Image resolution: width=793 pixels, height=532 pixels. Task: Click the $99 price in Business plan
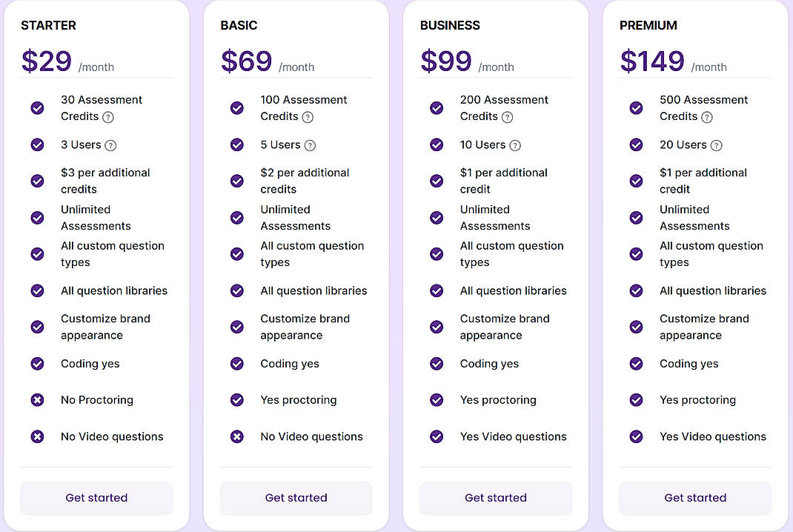(445, 61)
